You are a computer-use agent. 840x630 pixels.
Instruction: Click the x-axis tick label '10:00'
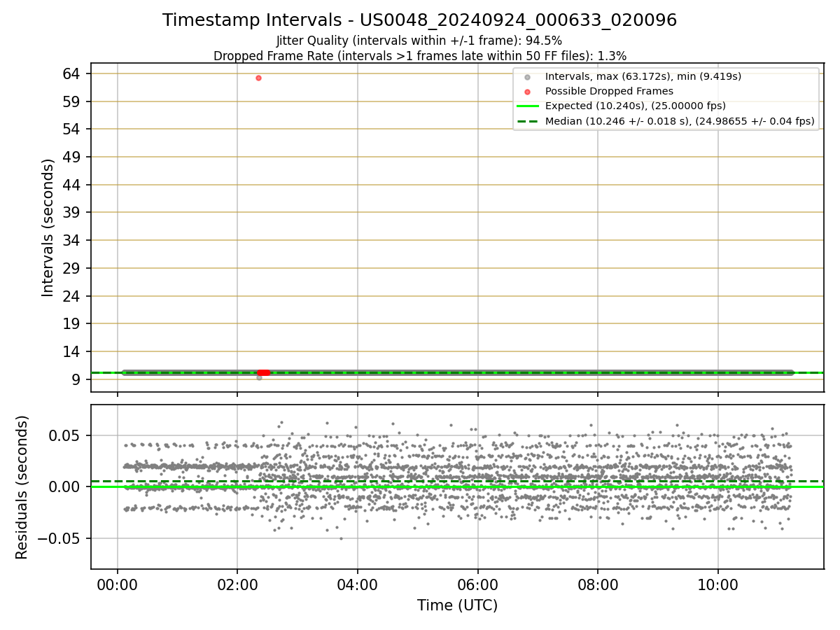click(x=718, y=585)
